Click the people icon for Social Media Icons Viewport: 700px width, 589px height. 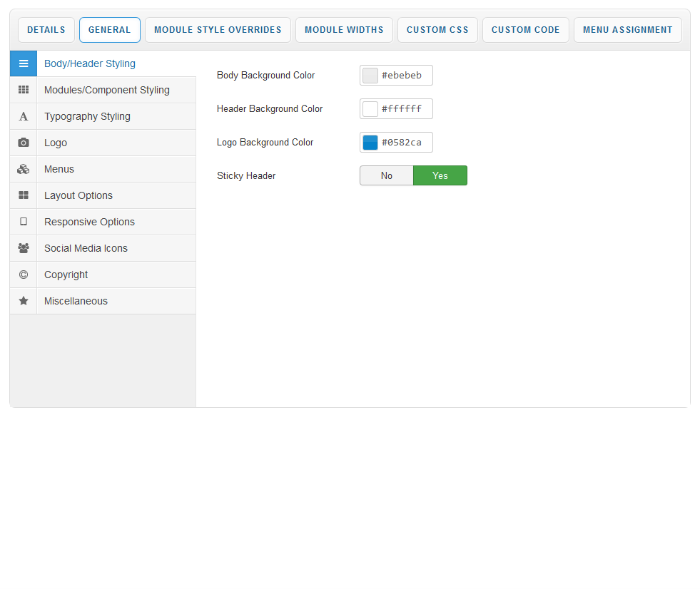(24, 248)
